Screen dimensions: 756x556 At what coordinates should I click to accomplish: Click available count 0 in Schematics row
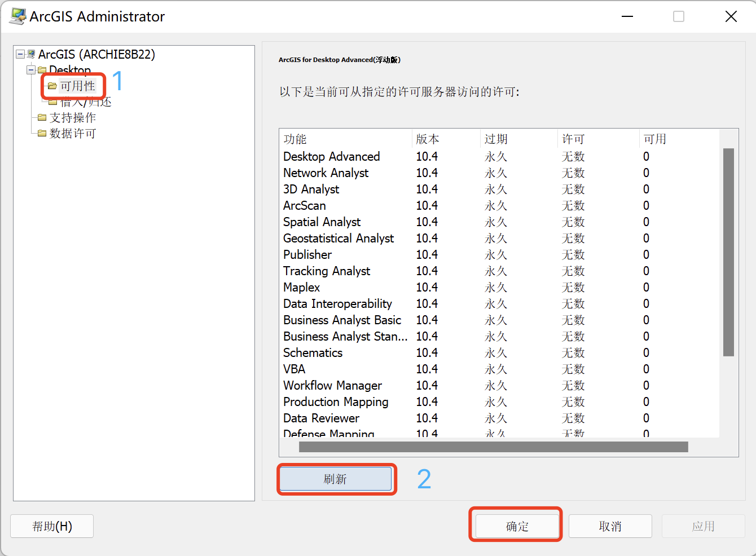(646, 352)
